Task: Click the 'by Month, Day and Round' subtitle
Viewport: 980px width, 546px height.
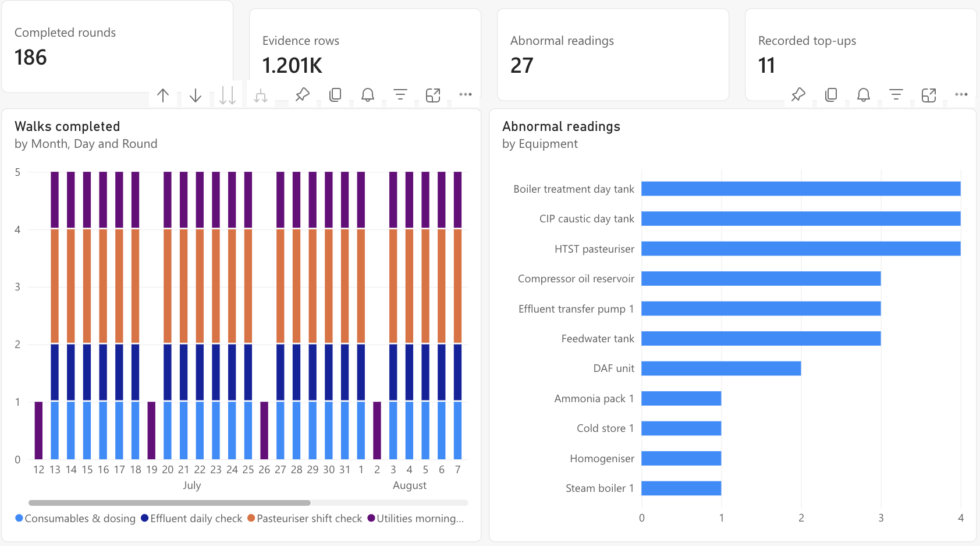Action: click(x=86, y=144)
